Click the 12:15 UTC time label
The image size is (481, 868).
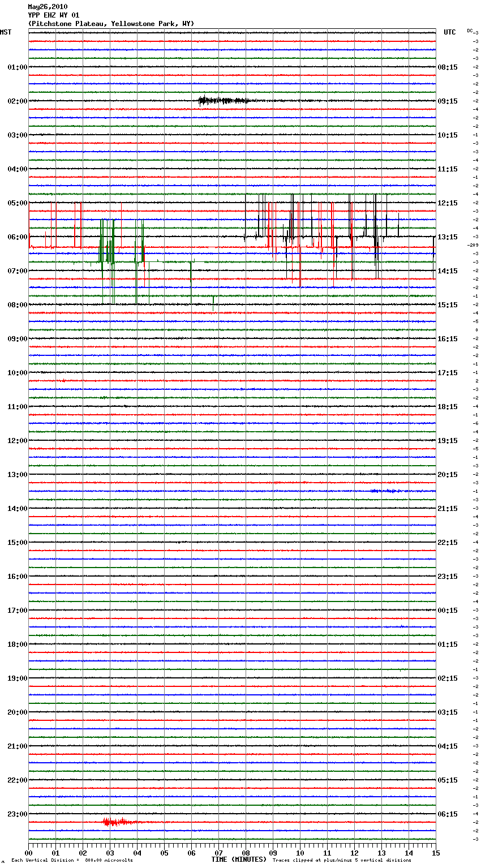pyautogui.click(x=448, y=203)
